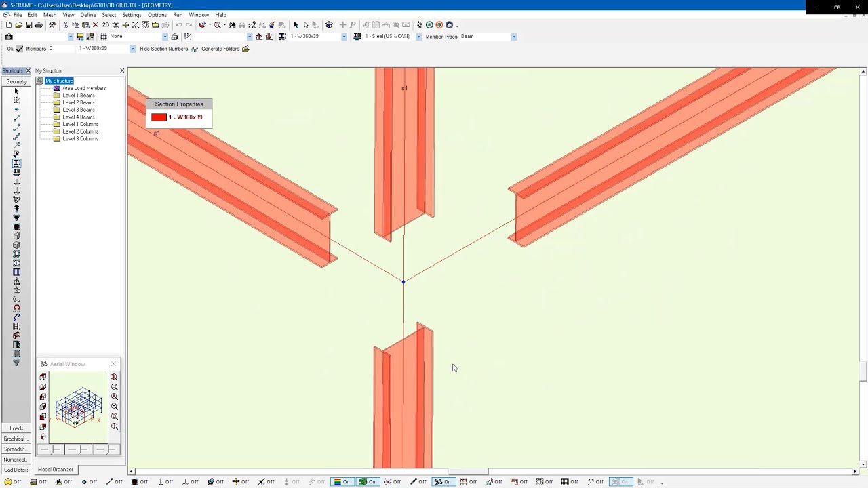Toggle the colored stripes status option that is On
868x488 pixels.
tap(341, 482)
